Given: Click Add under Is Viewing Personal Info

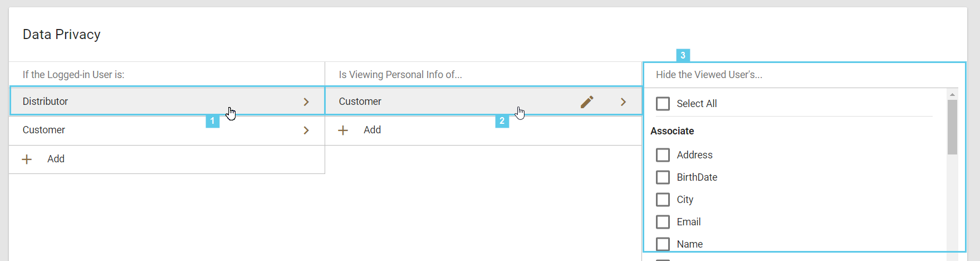Looking at the screenshot, I should coord(372,130).
